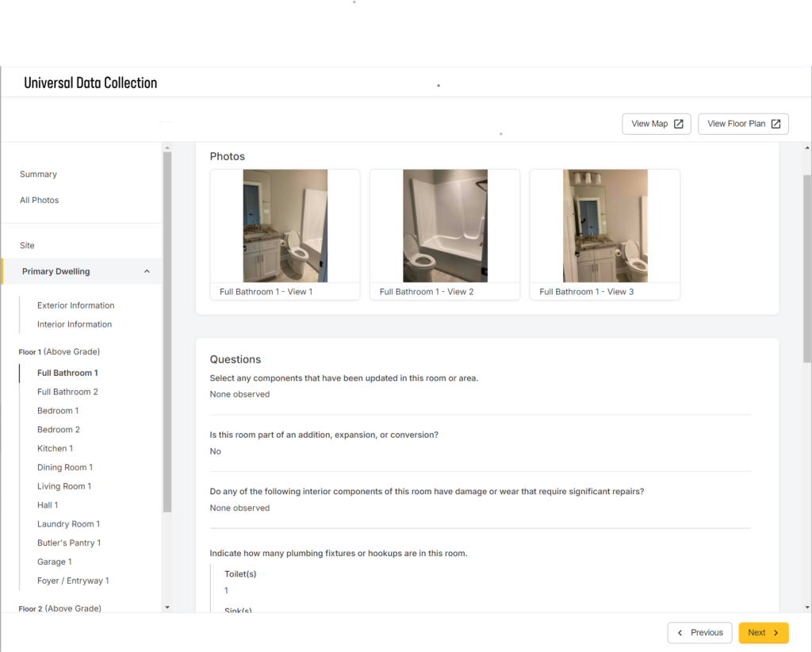Open Dining Room 1

(65, 468)
